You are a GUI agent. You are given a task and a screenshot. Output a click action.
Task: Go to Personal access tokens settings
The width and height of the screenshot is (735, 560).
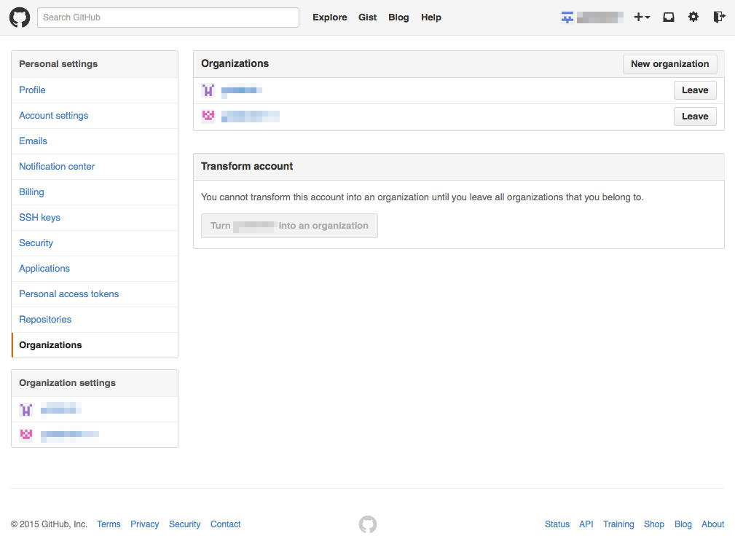pyautogui.click(x=68, y=293)
